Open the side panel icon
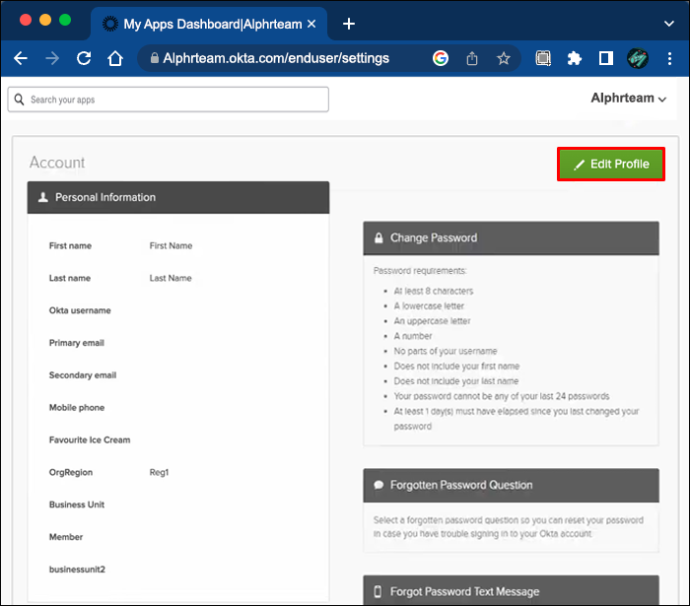 [606, 58]
